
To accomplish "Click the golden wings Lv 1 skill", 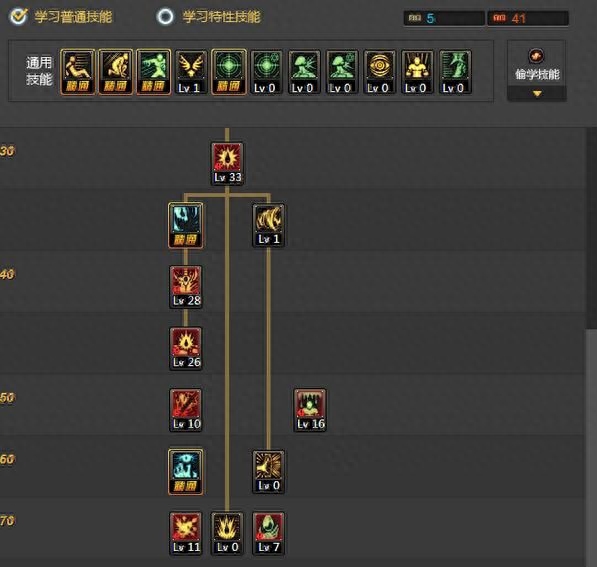I will click(191, 72).
